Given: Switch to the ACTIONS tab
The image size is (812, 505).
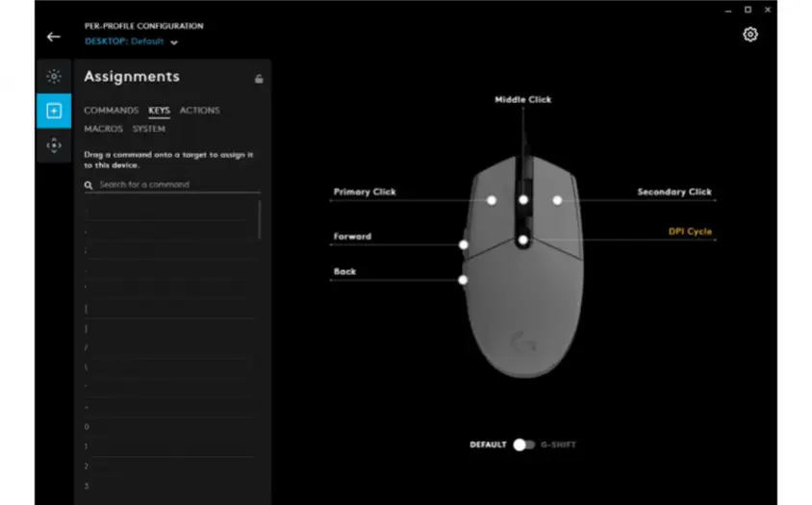Looking at the screenshot, I should pyautogui.click(x=199, y=111).
